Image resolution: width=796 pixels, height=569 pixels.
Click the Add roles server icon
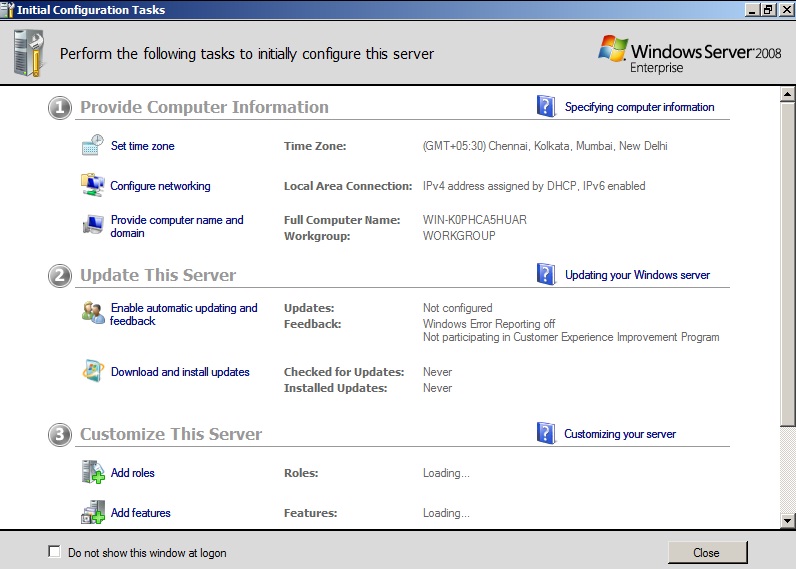click(92, 473)
